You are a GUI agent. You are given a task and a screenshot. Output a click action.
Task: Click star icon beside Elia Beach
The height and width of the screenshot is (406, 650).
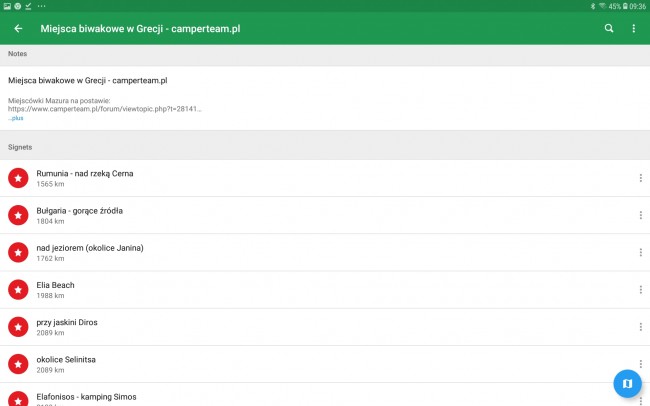click(x=18, y=289)
